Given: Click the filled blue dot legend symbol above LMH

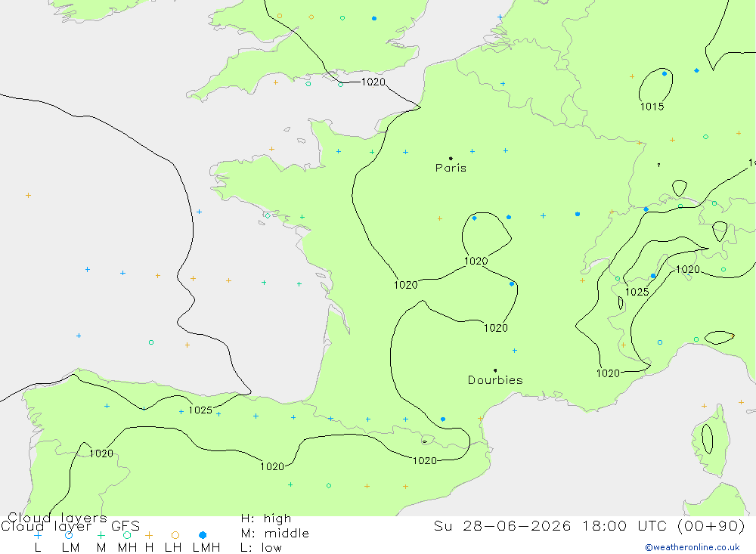Looking at the screenshot, I should [203, 535].
